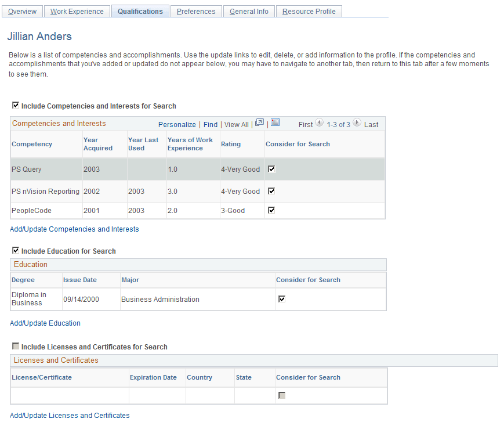The width and height of the screenshot is (504, 422).
Task: Click Add/Update Licenses and Certificates
Action: click(x=70, y=415)
